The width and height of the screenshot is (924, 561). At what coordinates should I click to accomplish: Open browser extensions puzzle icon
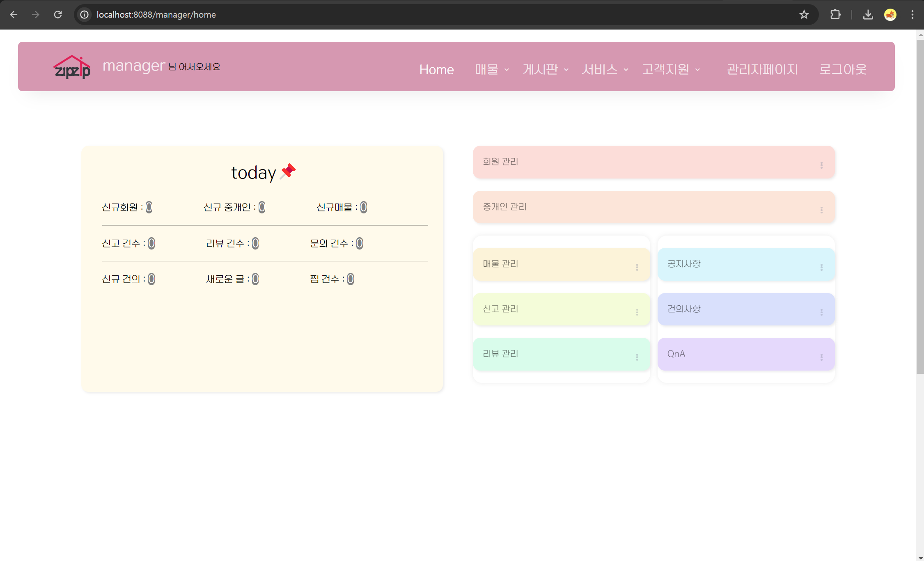click(x=835, y=15)
